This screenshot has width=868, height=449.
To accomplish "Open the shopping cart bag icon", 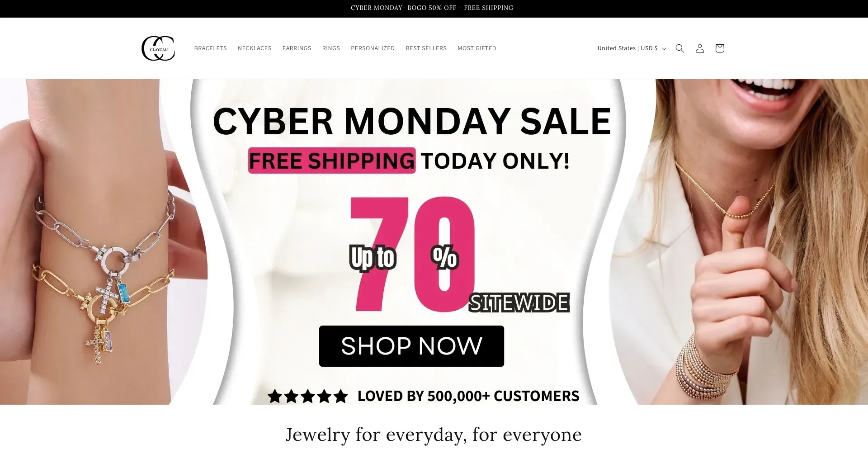I will click(x=720, y=48).
